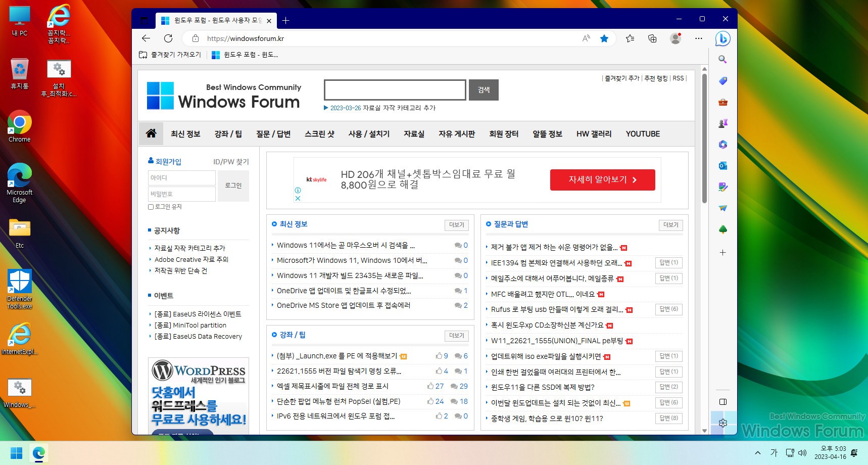
Task: Open 윈도우11을 다른 SSD에 복제 방법? post
Action: pos(543,387)
